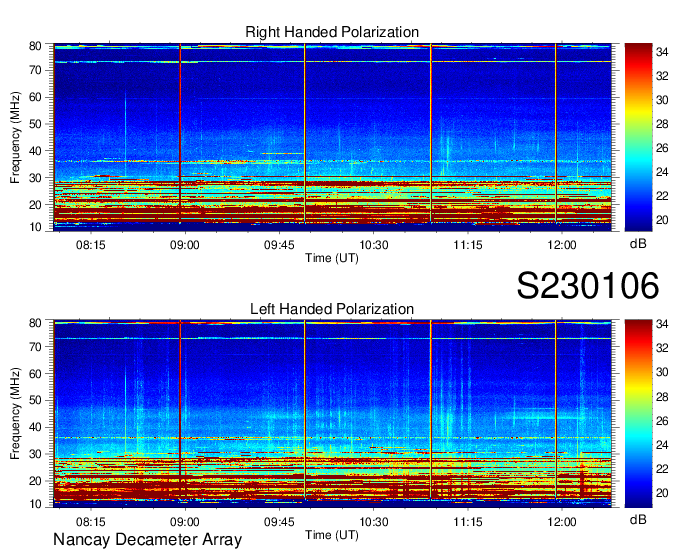The width and height of the screenshot is (680, 552).
Task: Click the "10" frequency tick of the Left Handed plot
Action: coord(35,504)
